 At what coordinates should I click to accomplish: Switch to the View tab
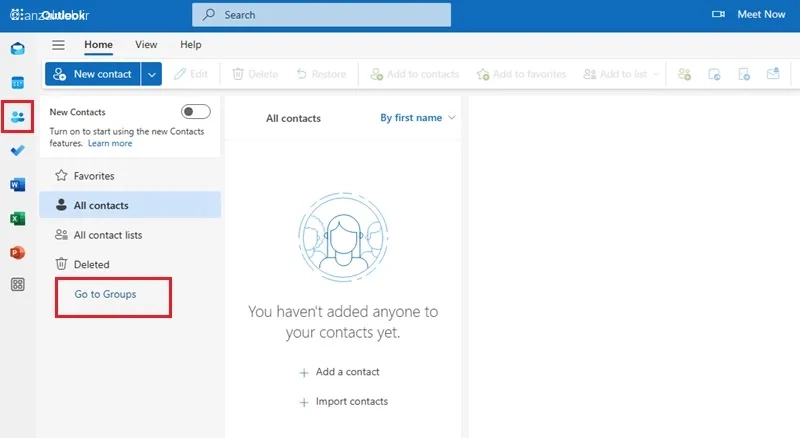point(146,45)
